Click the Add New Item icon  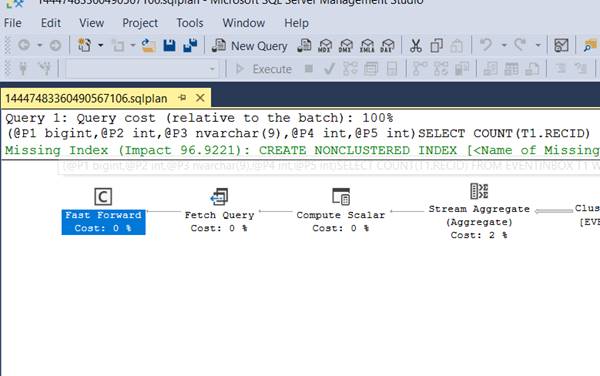(x=118, y=46)
